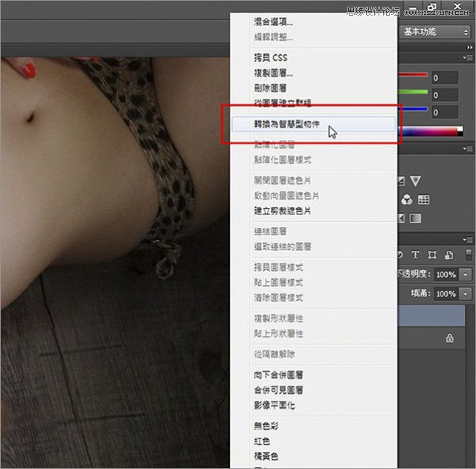This screenshot has height=469, width=476.
Task: Open the Layers panel flyout menu
Action: [469, 240]
